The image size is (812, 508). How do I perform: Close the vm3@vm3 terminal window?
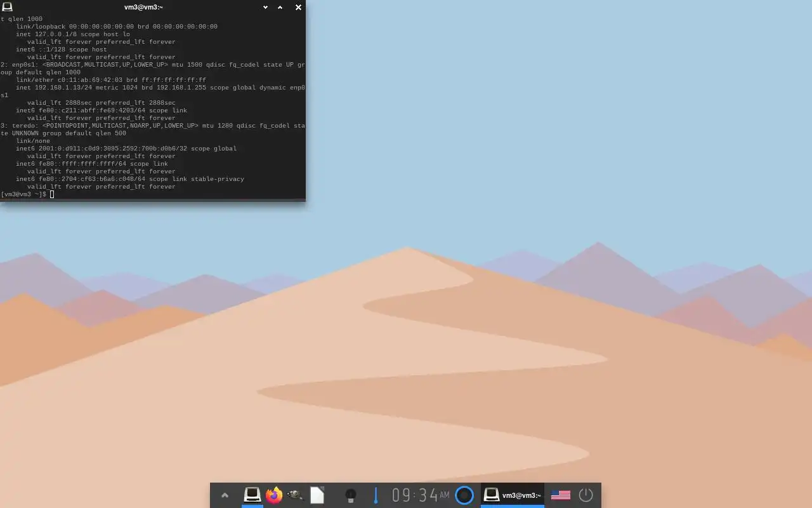(298, 7)
